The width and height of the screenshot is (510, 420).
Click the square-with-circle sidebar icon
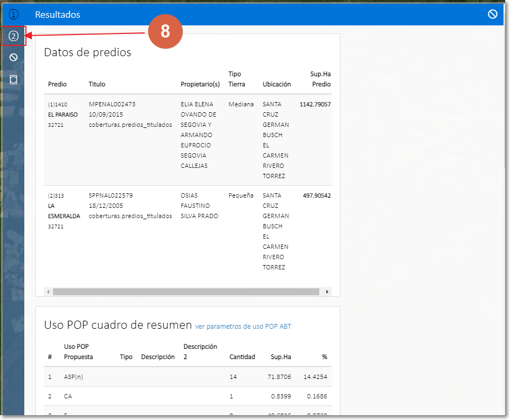click(14, 79)
